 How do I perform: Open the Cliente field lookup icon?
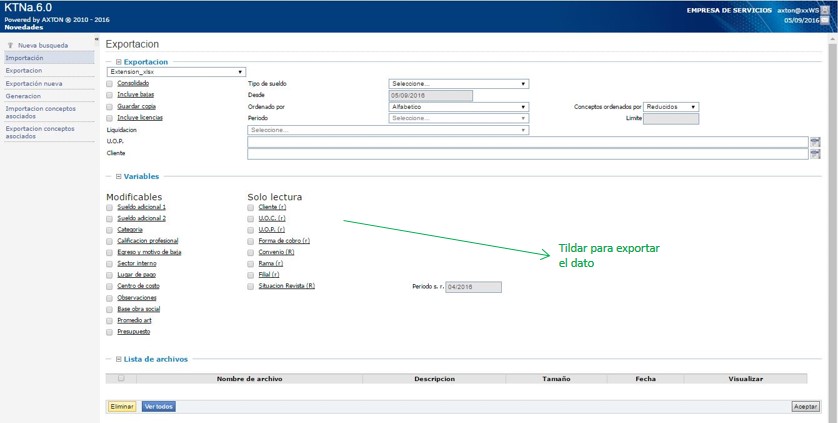815,154
